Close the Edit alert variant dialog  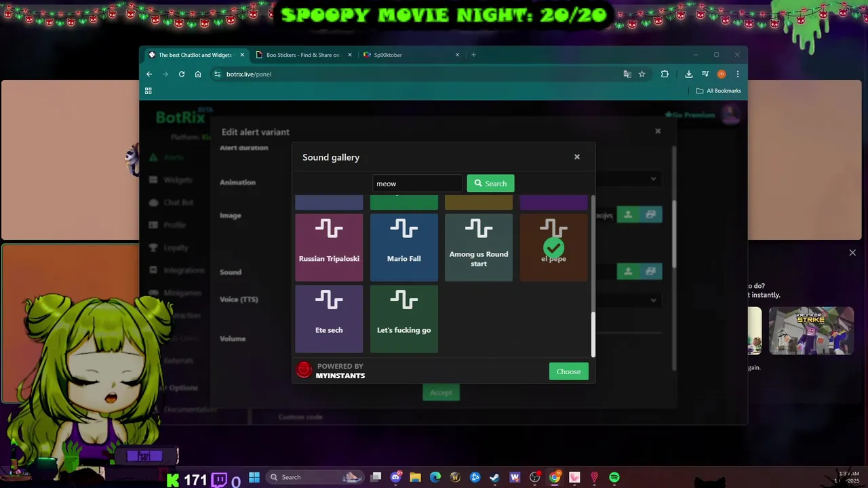pos(658,131)
